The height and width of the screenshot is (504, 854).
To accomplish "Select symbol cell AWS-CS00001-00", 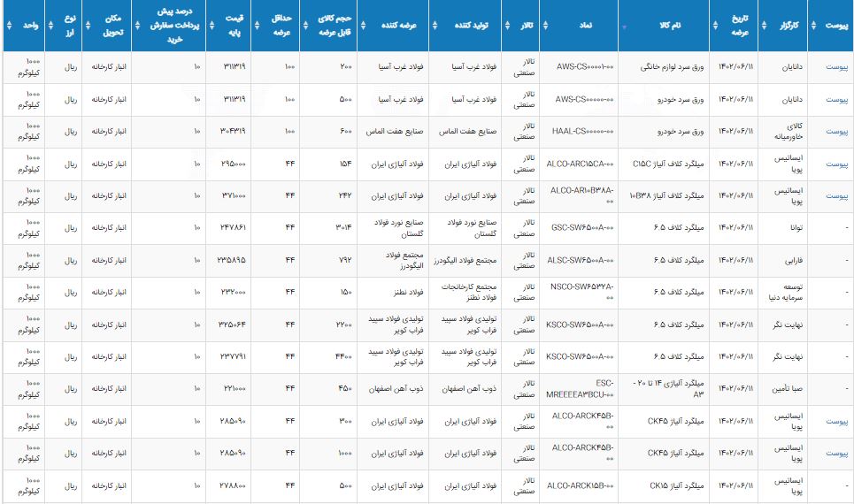I will [x=584, y=67].
